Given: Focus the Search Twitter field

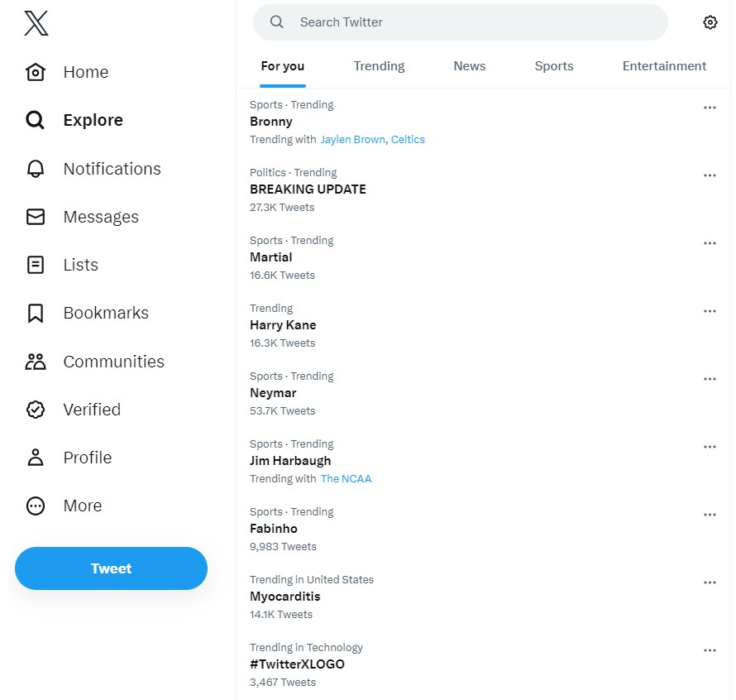Looking at the screenshot, I should pos(471,22).
